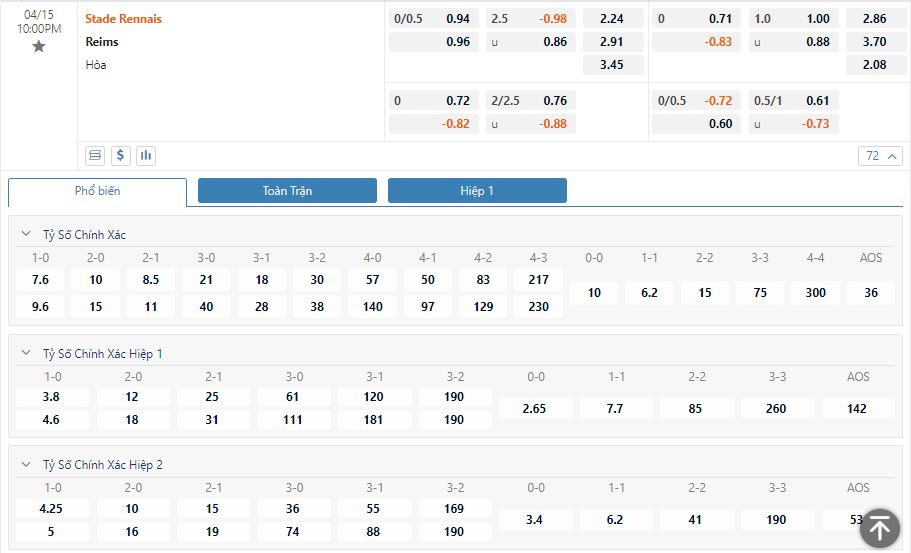
Task: Switch to the Hiệp 1 tab
Action: tap(477, 191)
